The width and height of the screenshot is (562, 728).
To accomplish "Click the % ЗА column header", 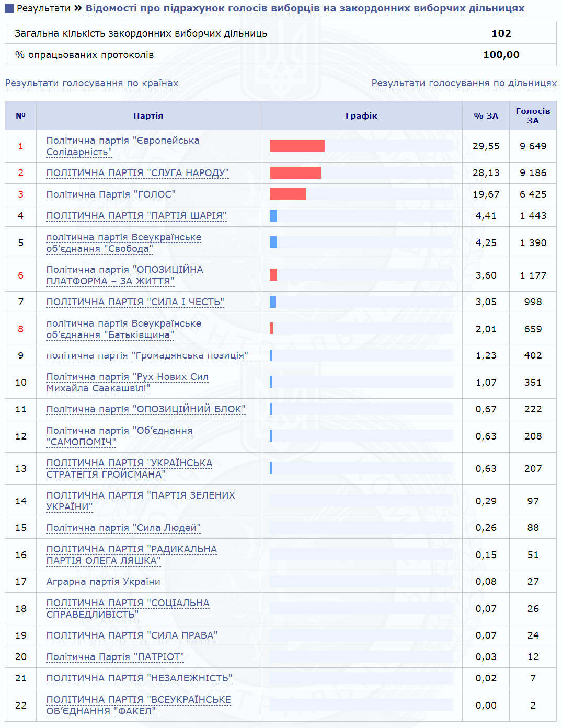I will [486, 115].
